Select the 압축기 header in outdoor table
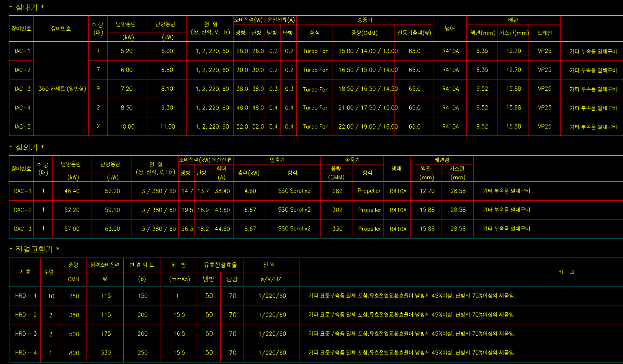 tap(277, 160)
